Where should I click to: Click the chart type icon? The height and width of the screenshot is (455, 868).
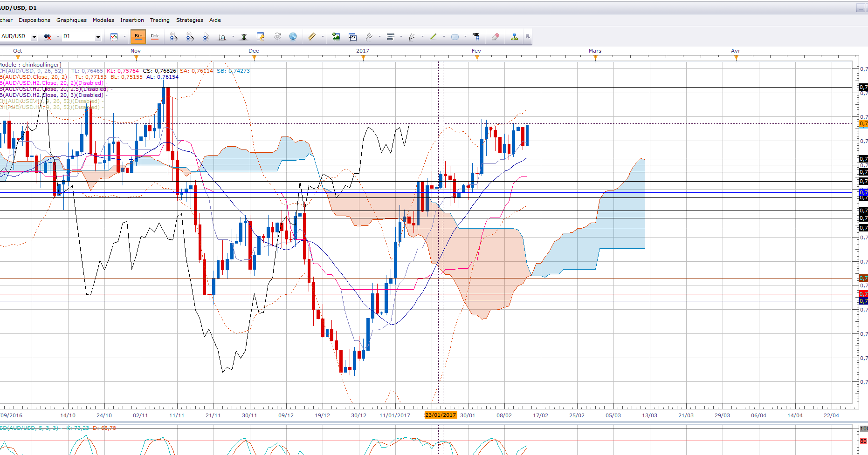pos(114,36)
